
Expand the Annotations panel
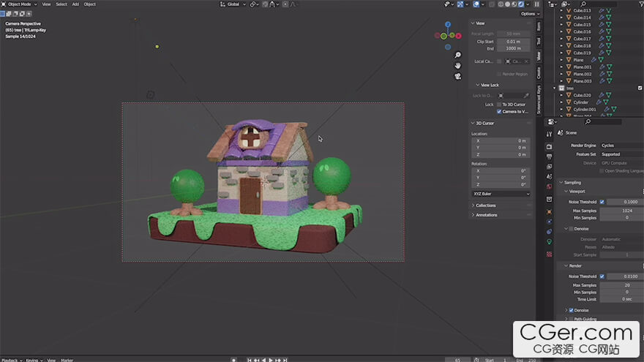486,215
